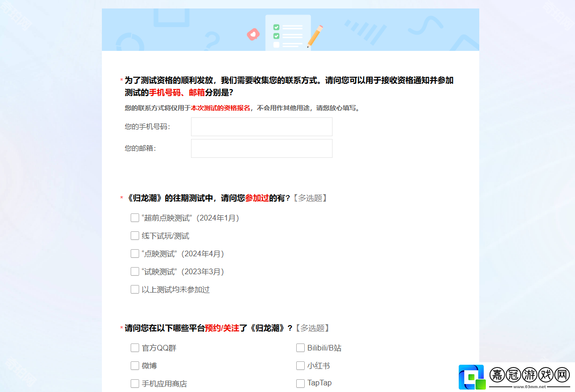Click the pencil icon in the header banner
Viewport: 575px width, 392px height.
click(315, 36)
